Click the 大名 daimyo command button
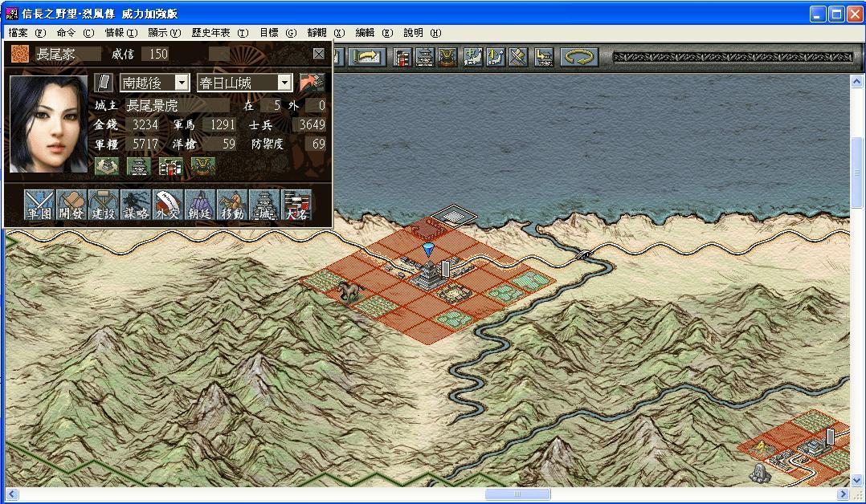The height and width of the screenshot is (504, 866). (296, 205)
